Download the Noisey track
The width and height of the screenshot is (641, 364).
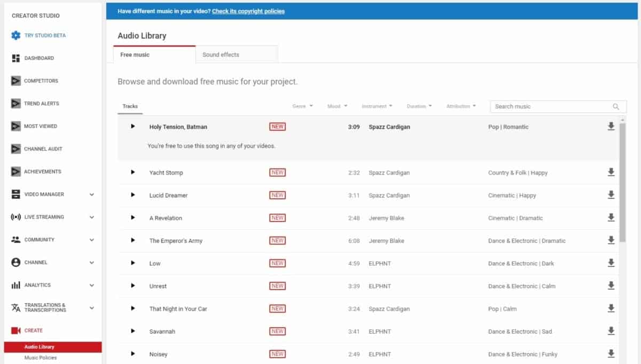[611, 354]
